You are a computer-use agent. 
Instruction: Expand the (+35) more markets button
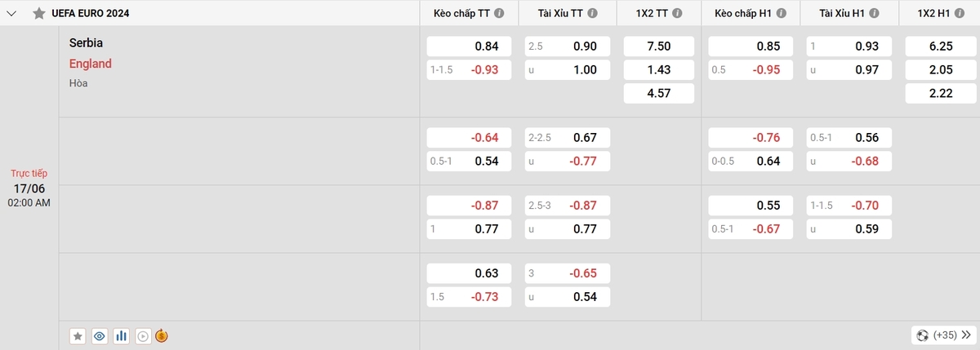(942, 334)
